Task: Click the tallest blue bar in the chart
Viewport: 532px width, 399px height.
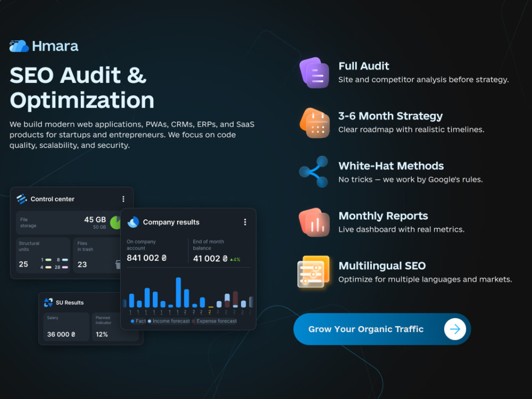Action: tap(178, 293)
